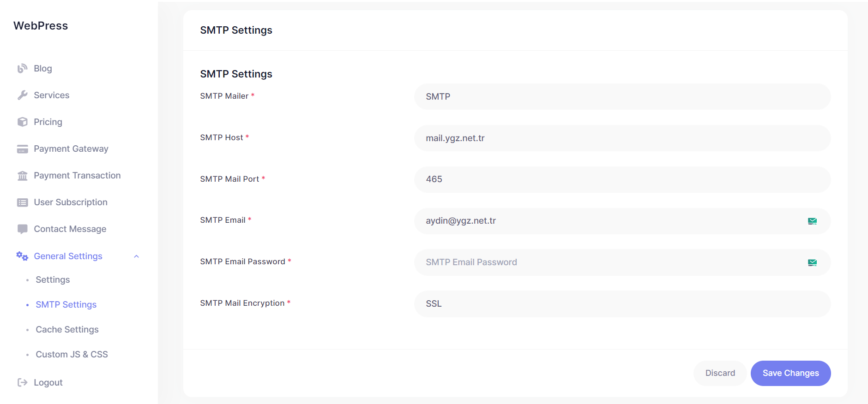
Task: Open the SMTP Mailer dropdown
Action: (622, 96)
